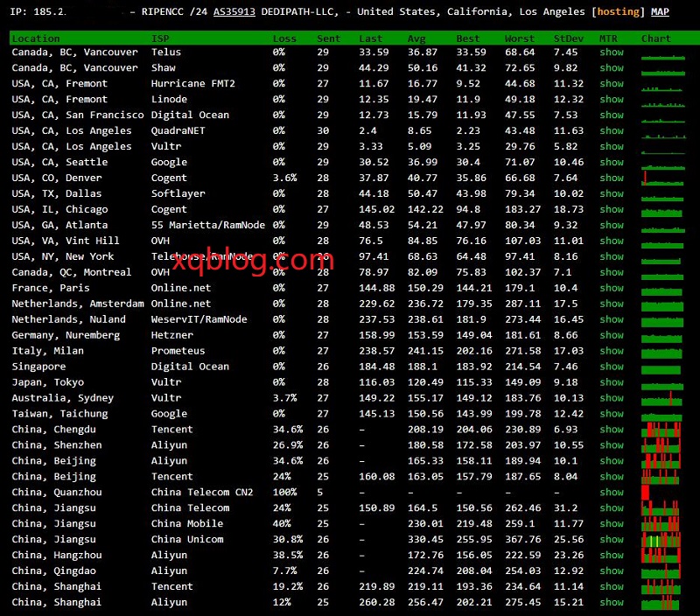Viewport: 700px width, 616px height.
Task: Click the Last column header
Action: tap(370, 38)
